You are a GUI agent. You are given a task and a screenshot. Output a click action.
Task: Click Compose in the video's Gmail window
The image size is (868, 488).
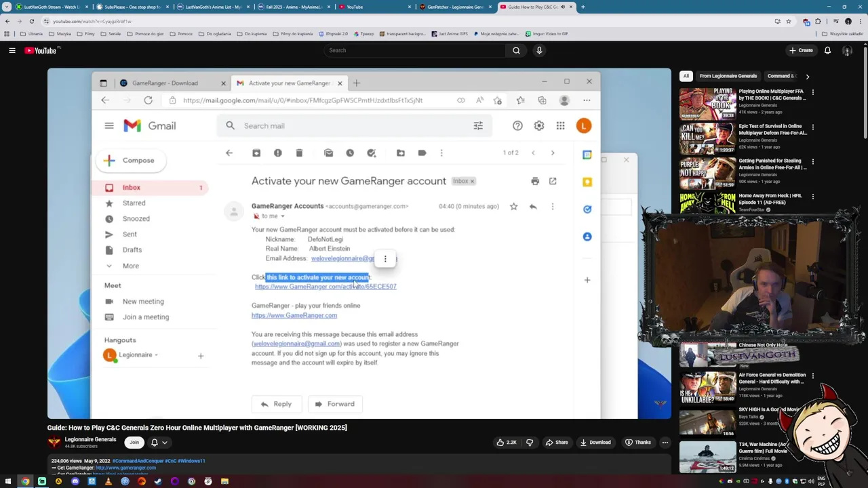point(130,161)
